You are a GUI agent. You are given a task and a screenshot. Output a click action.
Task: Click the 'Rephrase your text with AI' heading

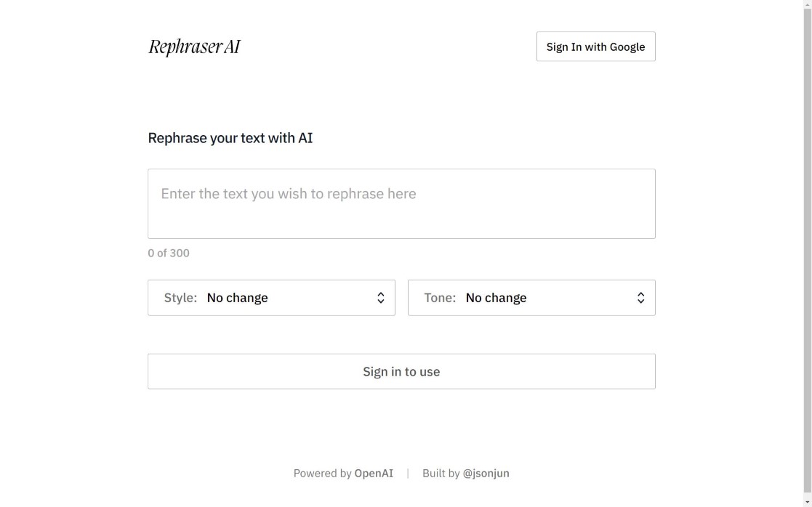[x=230, y=138]
